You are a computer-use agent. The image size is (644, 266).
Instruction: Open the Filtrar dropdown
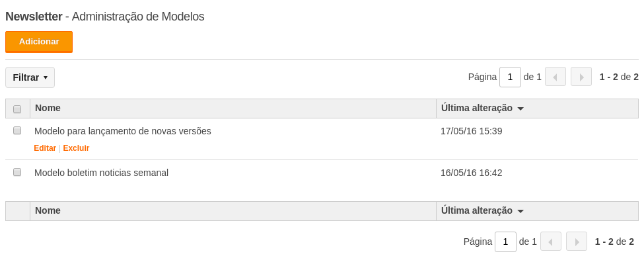[30, 77]
